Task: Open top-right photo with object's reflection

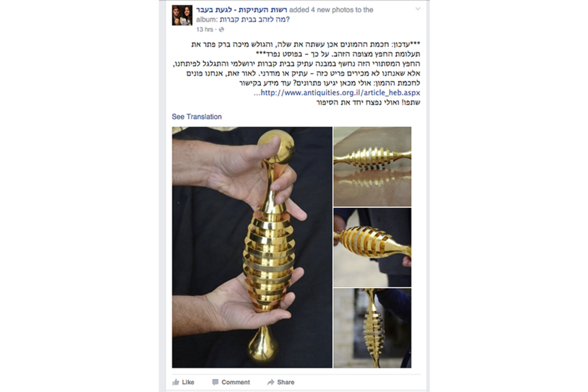Action: tap(372, 167)
